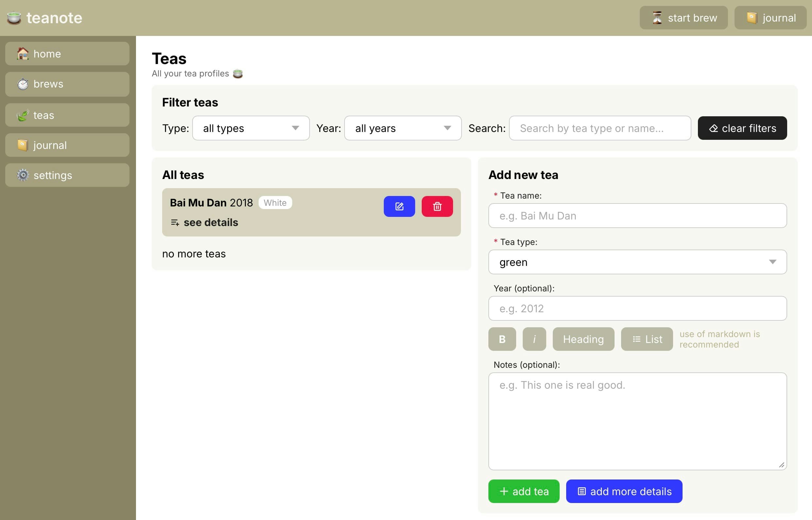The image size is (812, 520).
Task: Click the clear filters button
Action: point(742,128)
